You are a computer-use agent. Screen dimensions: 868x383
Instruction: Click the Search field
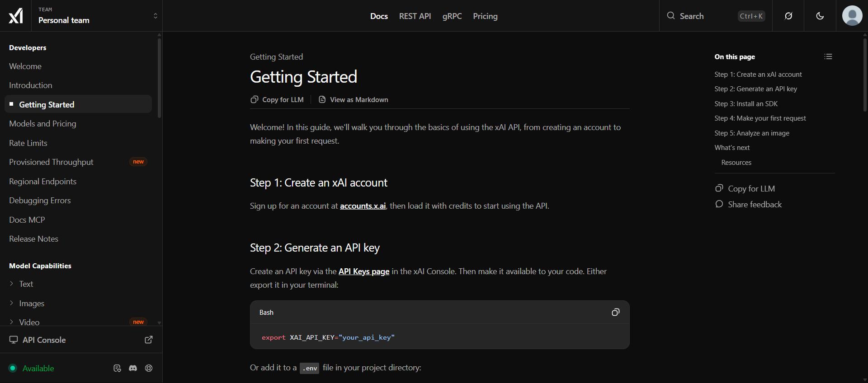click(716, 16)
